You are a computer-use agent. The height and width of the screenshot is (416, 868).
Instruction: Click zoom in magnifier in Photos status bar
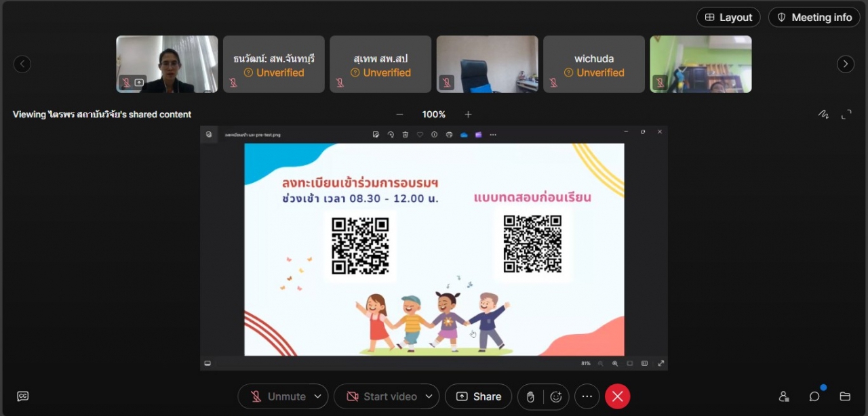pos(615,363)
